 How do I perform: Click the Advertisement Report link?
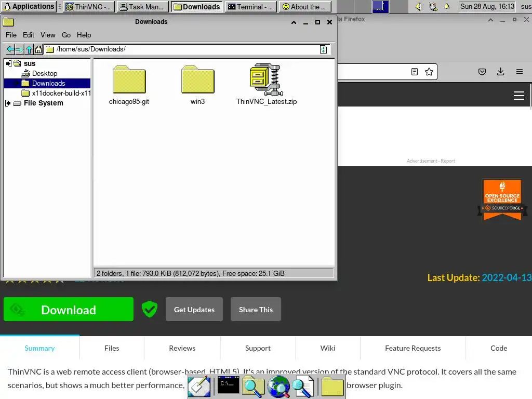click(431, 161)
